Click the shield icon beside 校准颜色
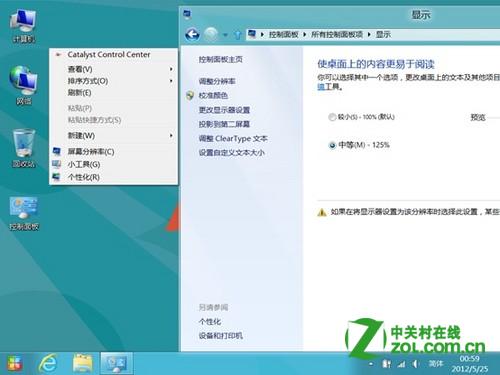 190,96
